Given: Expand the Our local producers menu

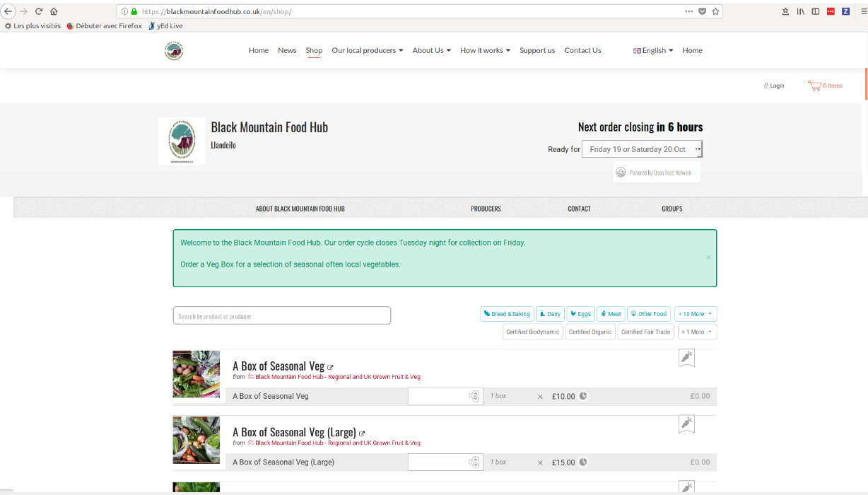Looking at the screenshot, I should (367, 50).
